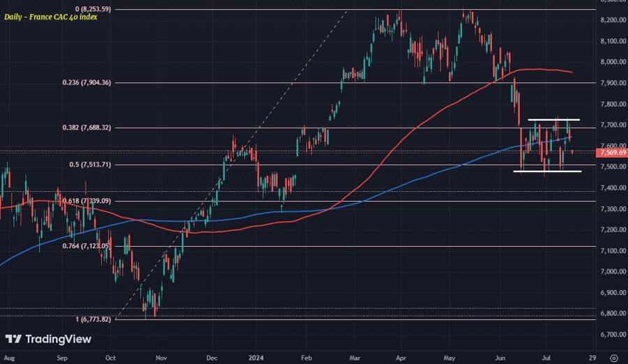This screenshot has height=364, width=628.
Task: Click the Sep label on time axis
Action: [62, 358]
